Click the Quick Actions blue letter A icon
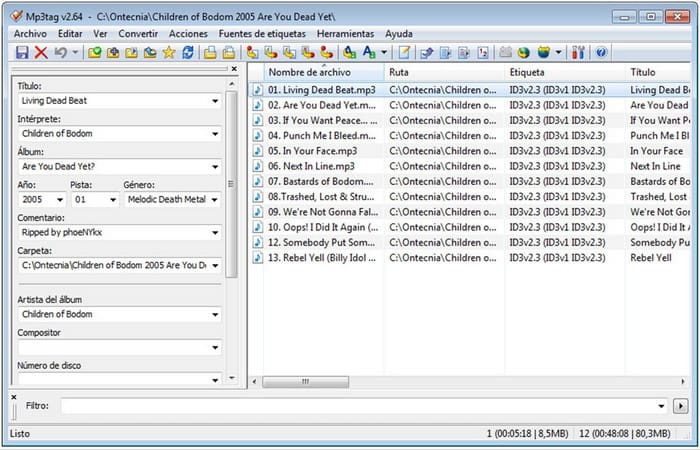 coord(369,53)
